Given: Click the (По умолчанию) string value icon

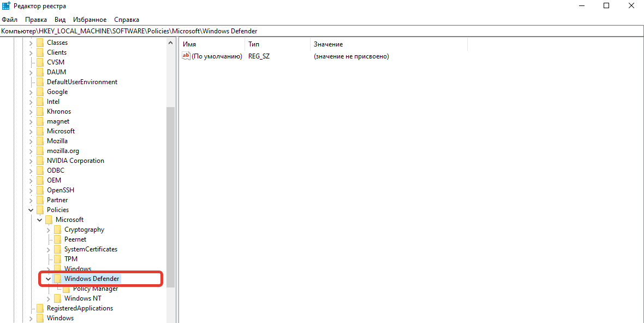Looking at the screenshot, I should 186,56.
